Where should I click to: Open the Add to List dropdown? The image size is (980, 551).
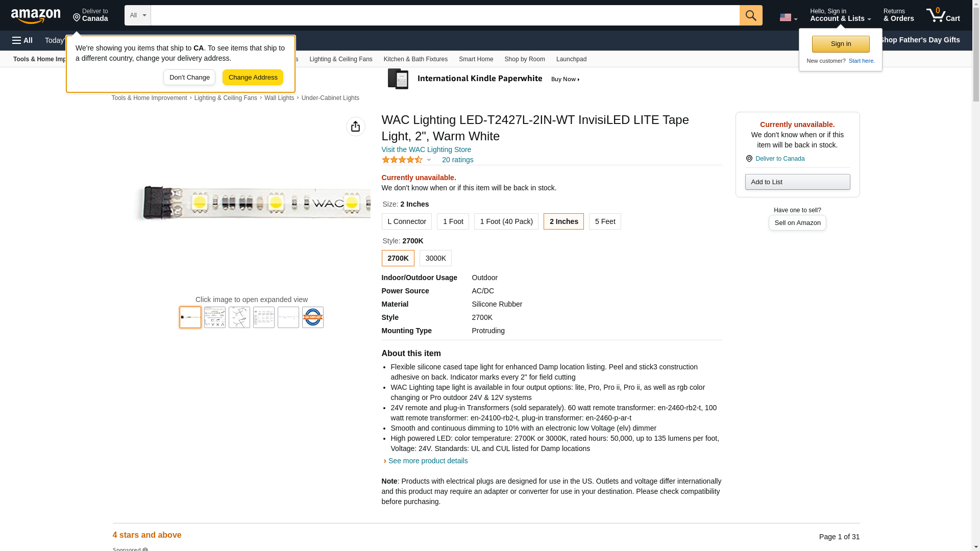797,182
